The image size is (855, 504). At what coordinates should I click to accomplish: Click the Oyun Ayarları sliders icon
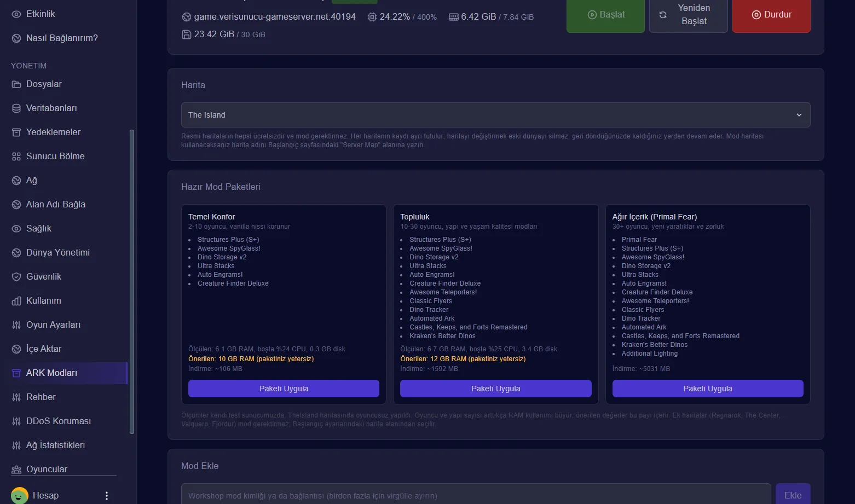16,325
